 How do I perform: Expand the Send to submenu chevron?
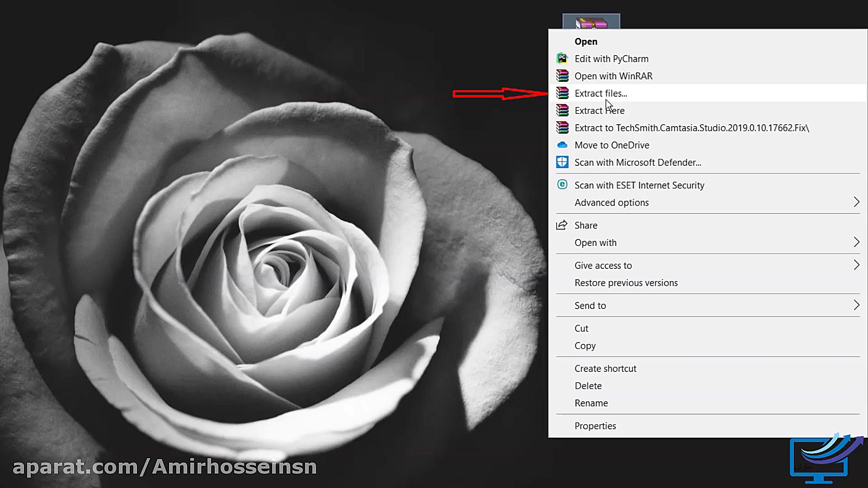(x=856, y=305)
